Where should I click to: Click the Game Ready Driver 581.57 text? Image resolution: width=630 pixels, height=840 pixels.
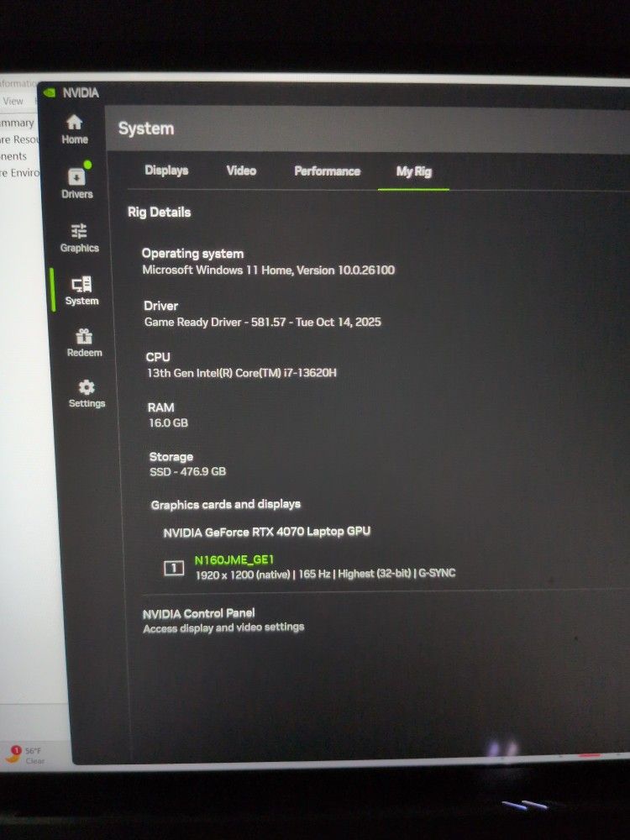[262, 322]
